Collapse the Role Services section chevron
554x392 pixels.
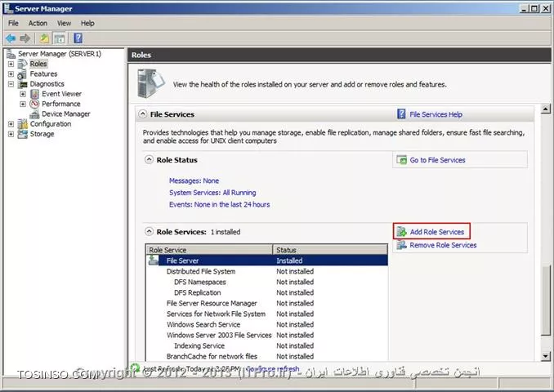(x=149, y=231)
